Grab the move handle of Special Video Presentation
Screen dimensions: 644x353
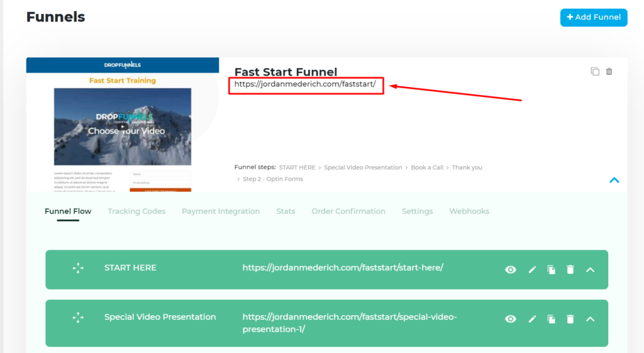[78, 317]
